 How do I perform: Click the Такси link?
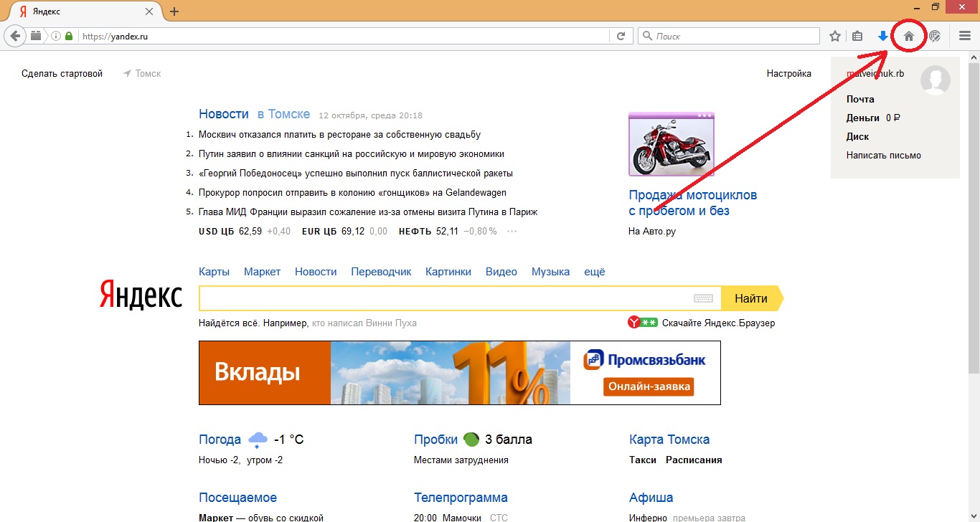pos(643,460)
